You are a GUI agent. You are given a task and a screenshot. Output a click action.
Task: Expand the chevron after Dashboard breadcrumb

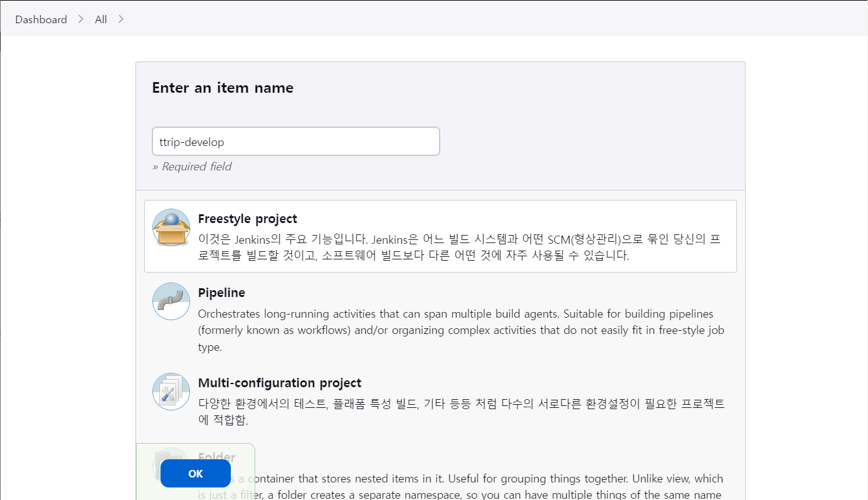[x=81, y=19]
